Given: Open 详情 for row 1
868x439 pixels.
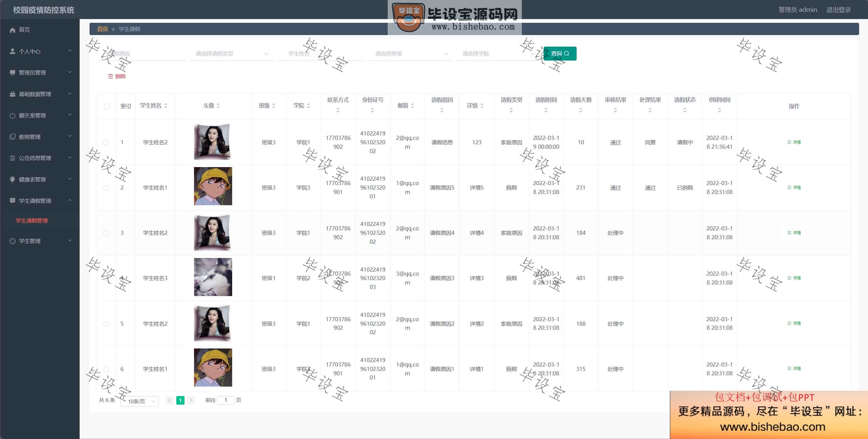Looking at the screenshot, I should click(794, 142).
